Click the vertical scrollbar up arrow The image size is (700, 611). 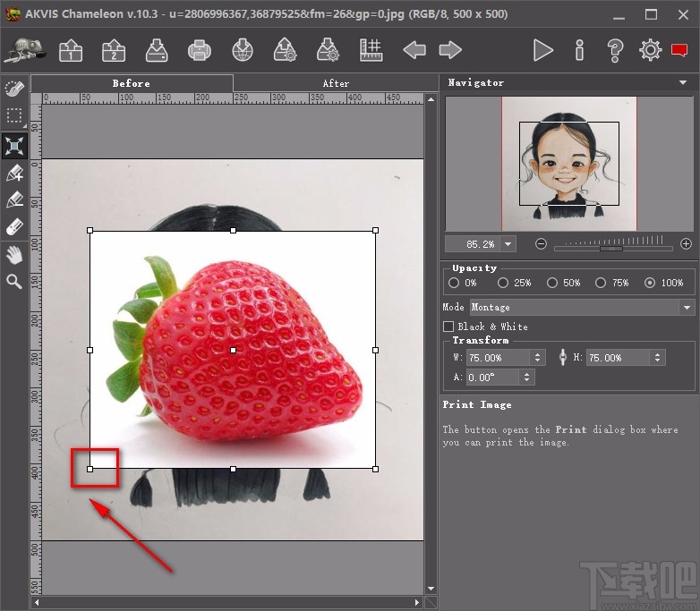pyautogui.click(x=431, y=99)
